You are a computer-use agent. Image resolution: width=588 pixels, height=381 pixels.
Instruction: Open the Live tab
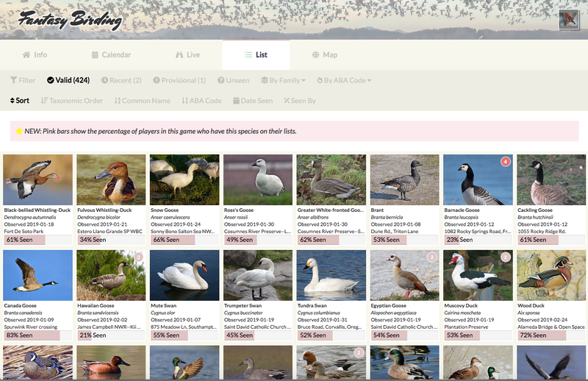[x=187, y=55]
